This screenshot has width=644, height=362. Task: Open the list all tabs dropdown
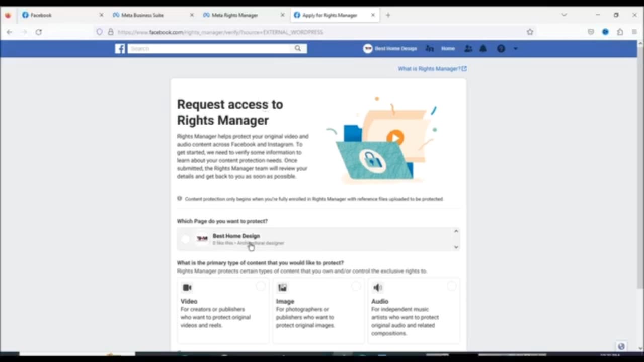(x=564, y=15)
